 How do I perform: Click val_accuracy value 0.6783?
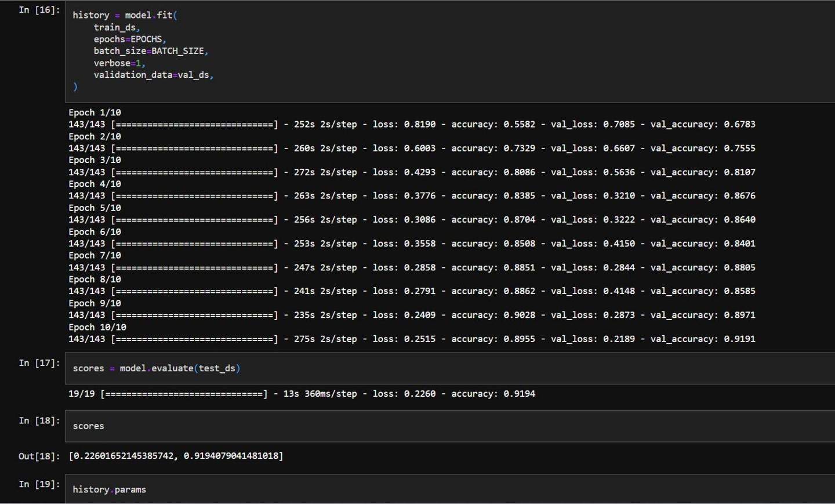click(739, 124)
